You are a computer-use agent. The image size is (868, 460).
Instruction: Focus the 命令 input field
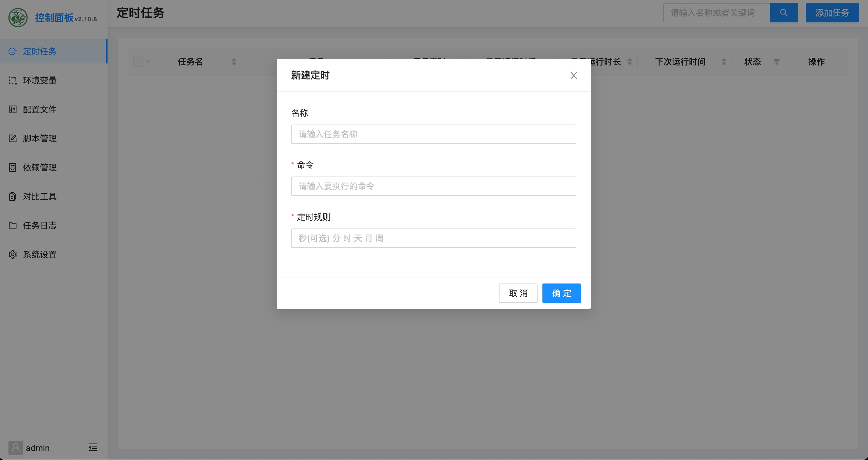(x=433, y=186)
